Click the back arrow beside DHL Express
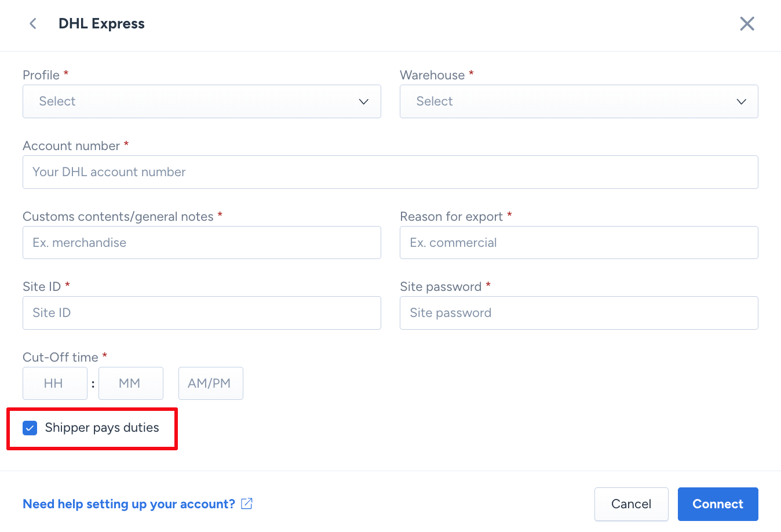Viewport: 781px width, 532px height. 33,24
